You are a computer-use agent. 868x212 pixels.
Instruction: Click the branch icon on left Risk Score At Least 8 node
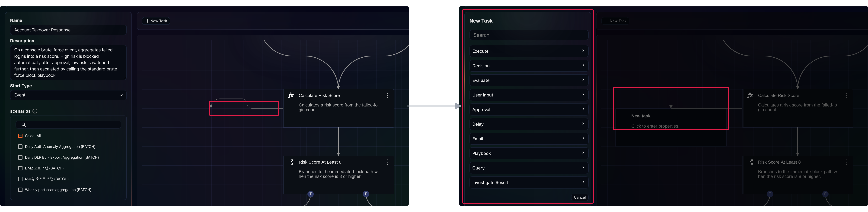tap(291, 162)
